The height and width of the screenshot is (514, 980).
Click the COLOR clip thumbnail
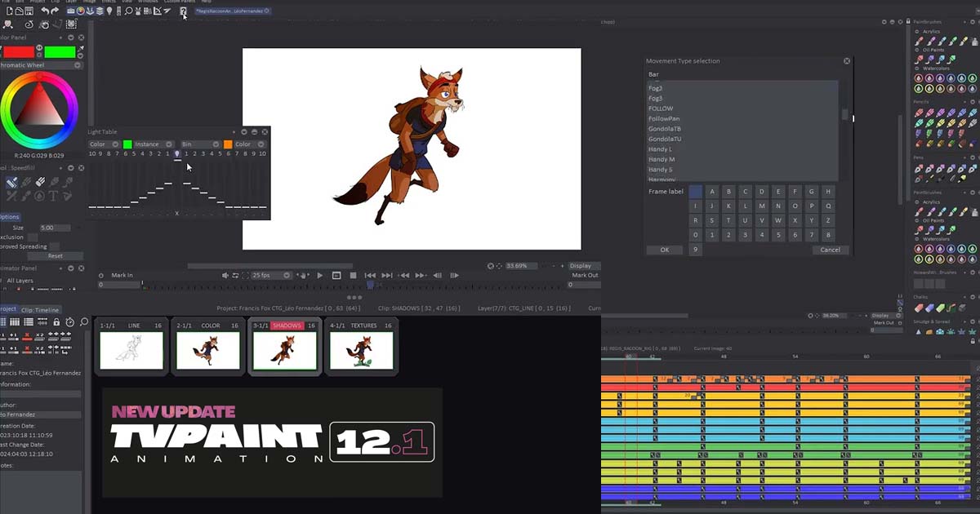207,350
